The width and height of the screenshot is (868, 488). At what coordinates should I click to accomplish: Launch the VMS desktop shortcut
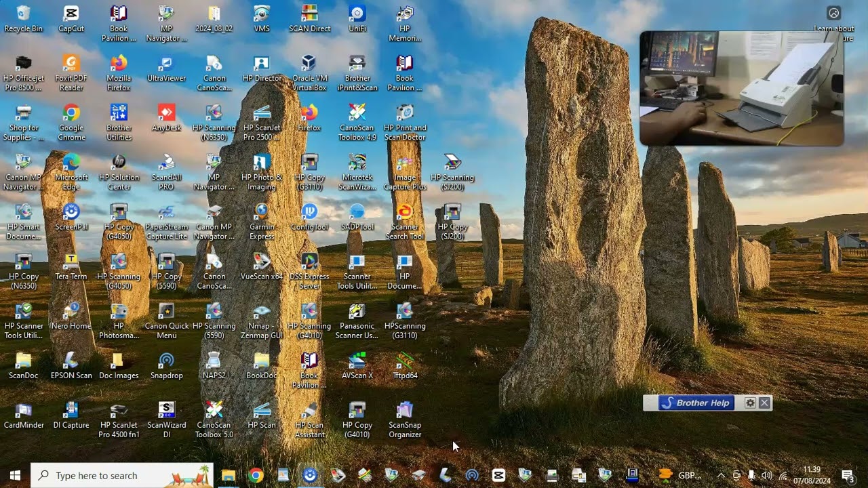pos(262,19)
